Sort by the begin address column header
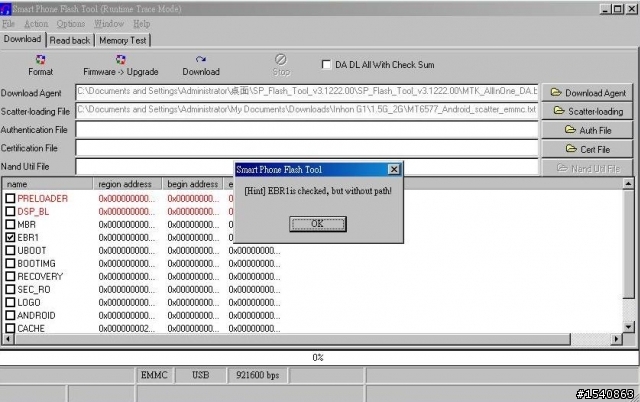Screen dimensions: 640x402 [193, 184]
